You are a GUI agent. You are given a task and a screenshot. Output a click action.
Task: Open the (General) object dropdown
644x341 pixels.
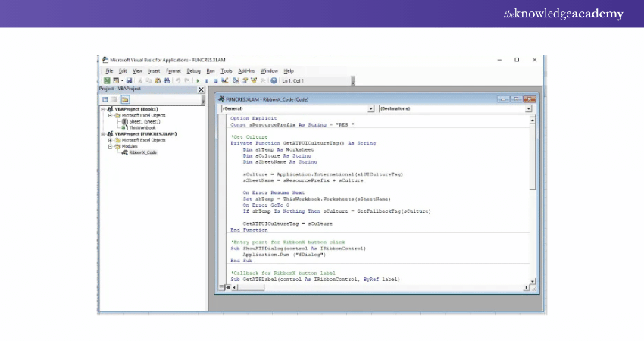click(370, 108)
